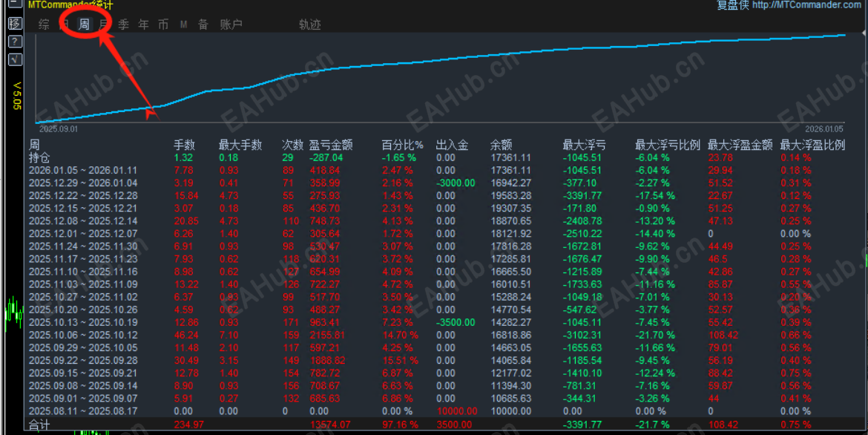Click the 最大浮盈比例 column header

point(812,145)
